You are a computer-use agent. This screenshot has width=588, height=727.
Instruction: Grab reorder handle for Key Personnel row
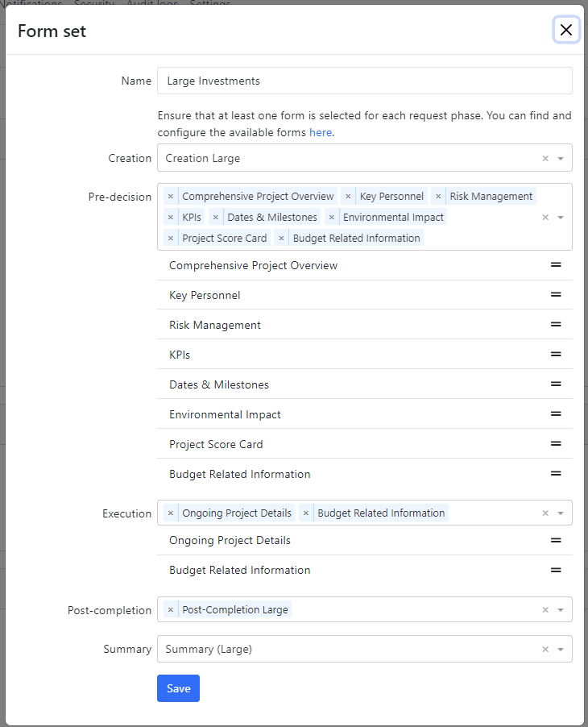556,295
